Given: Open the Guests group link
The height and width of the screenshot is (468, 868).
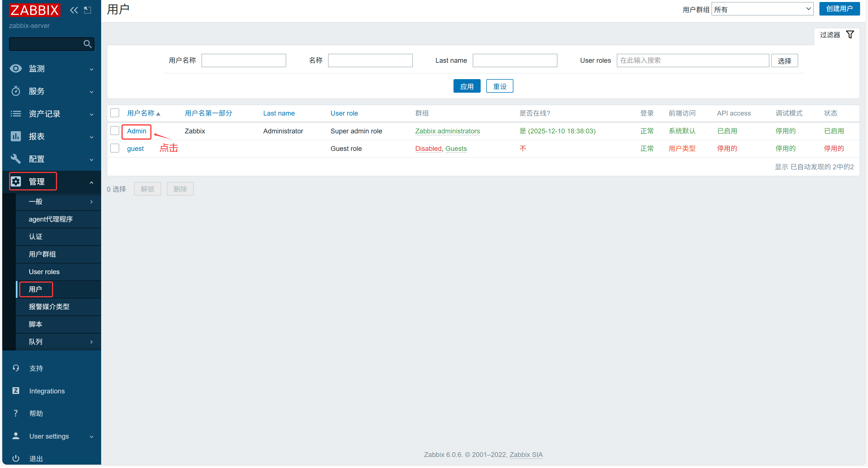Looking at the screenshot, I should click(456, 149).
